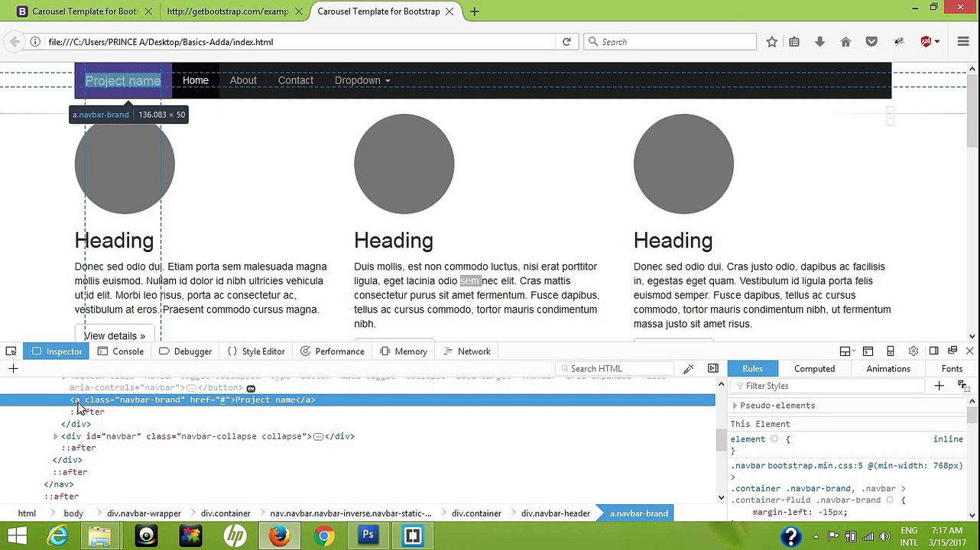Image resolution: width=980 pixels, height=550 pixels.
Task: Click bootstrap.min.css:5 stylesheet link
Action: (816, 465)
